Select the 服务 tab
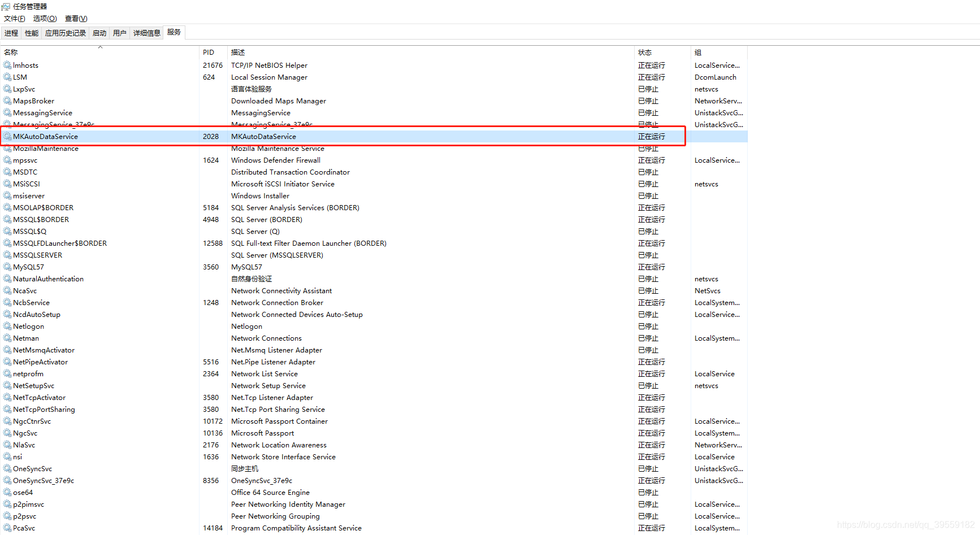This screenshot has height=535, width=980. pos(174,32)
